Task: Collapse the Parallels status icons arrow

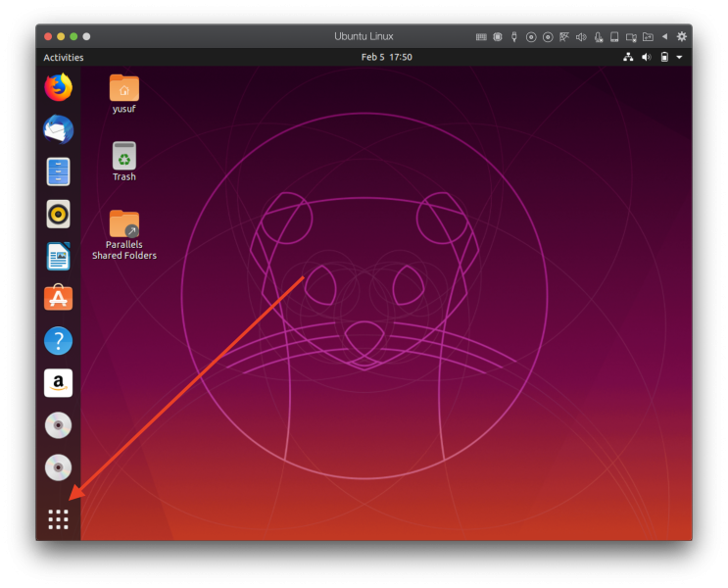Action: pos(665,36)
